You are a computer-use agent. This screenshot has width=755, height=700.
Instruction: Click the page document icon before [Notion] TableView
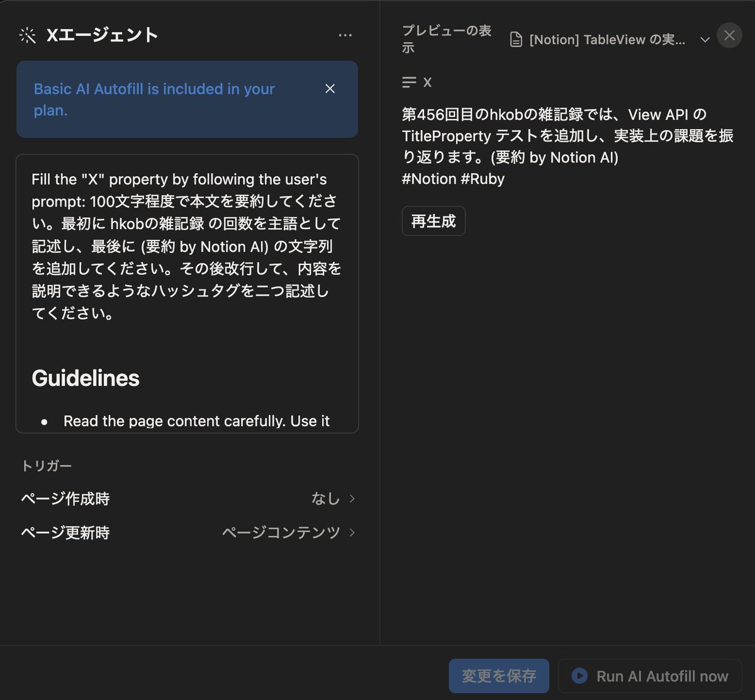[516, 38]
